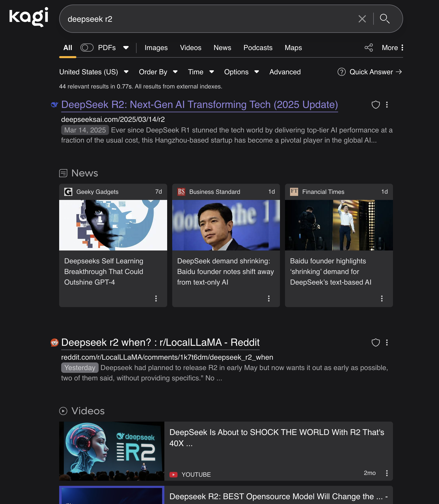Click the shield icon on the Reddit result
This screenshot has width=439, height=504.
[x=376, y=342]
